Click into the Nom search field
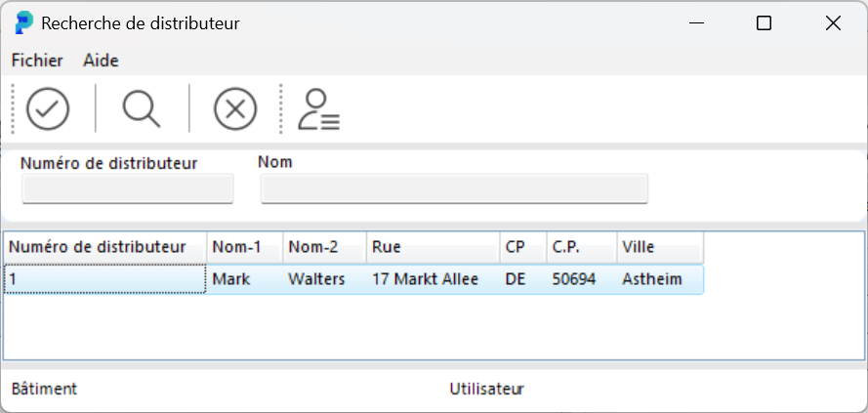Viewport: 868px width, 413px height. [454, 188]
